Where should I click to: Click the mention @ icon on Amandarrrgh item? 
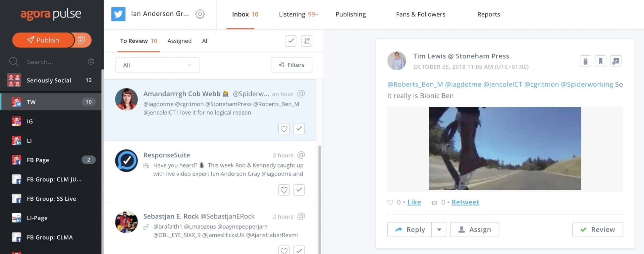coord(301,94)
